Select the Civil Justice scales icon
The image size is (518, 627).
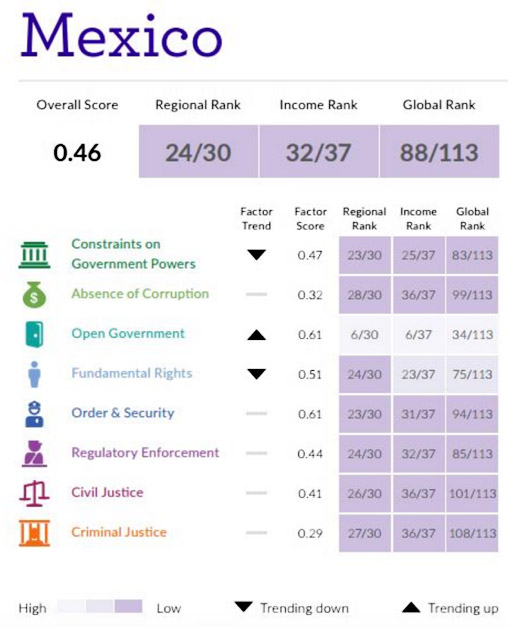pyautogui.click(x=34, y=493)
